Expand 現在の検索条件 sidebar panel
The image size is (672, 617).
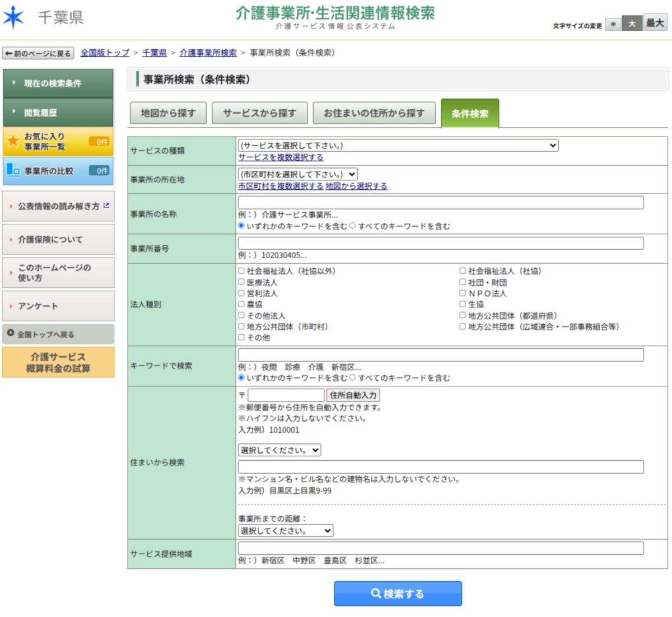coord(58,83)
